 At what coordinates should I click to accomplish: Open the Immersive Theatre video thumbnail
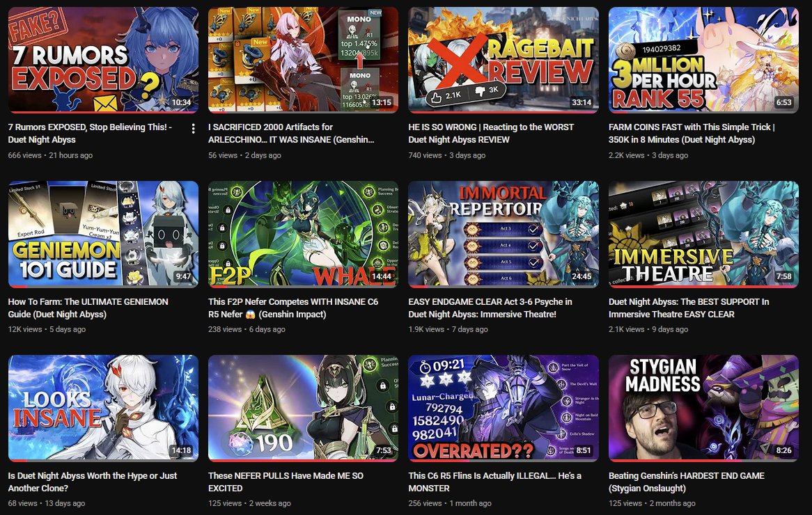(703, 234)
